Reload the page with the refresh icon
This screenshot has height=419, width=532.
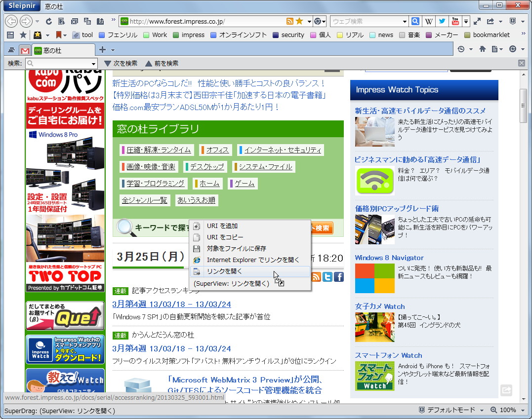(x=49, y=21)
